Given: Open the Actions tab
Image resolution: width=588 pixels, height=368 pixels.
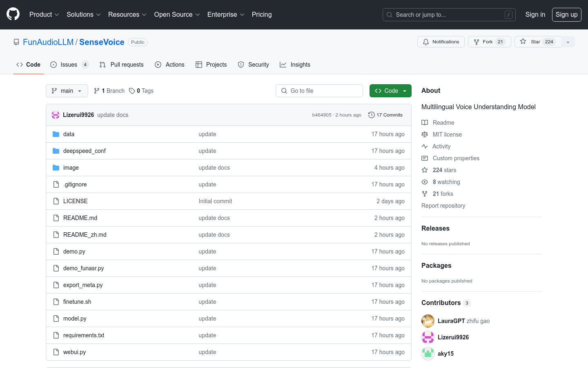Looking at the screenshot, I should 170,65.
